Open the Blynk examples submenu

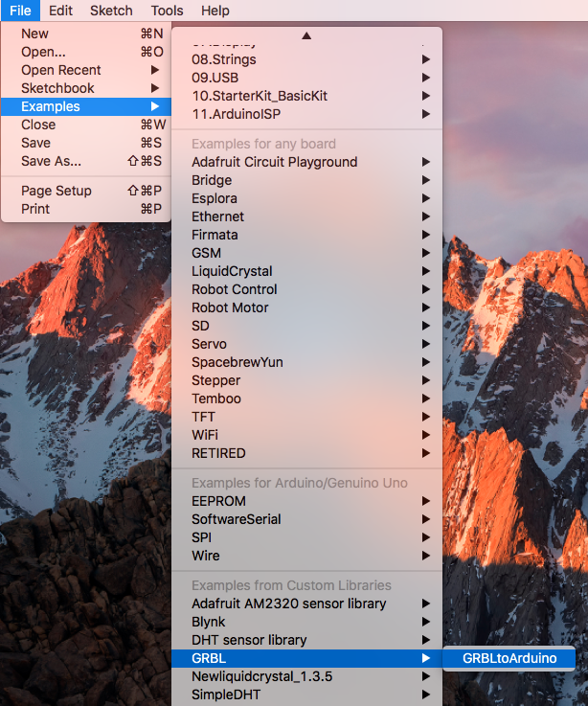(x=306, y=622)
